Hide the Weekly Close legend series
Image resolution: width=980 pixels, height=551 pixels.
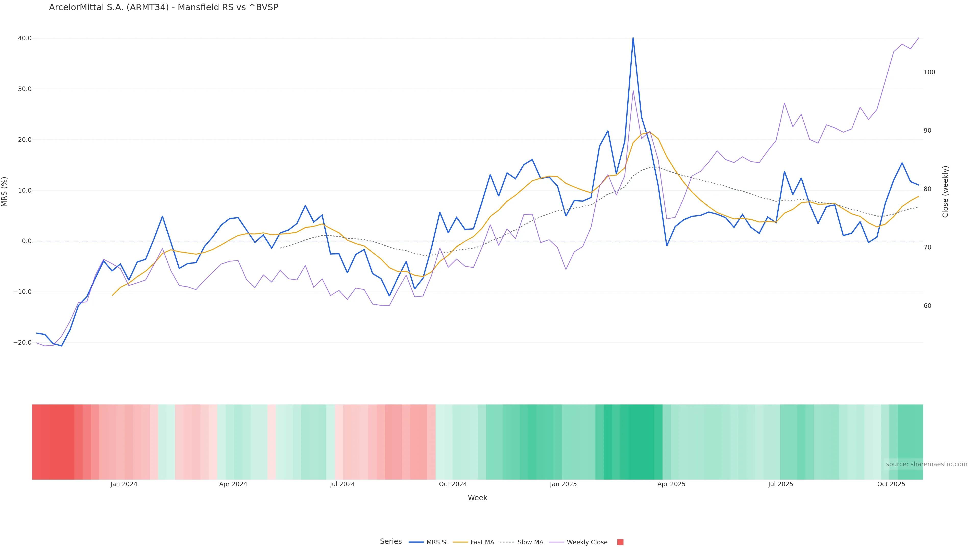579,542
